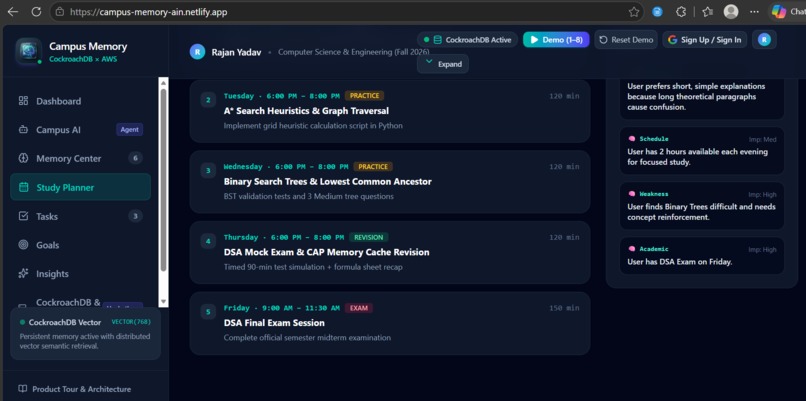Click 'User has DSA Exam on Friday.' memory text
Image resolution: width=806 pixels, height=401 pixels.
[680, 262]
